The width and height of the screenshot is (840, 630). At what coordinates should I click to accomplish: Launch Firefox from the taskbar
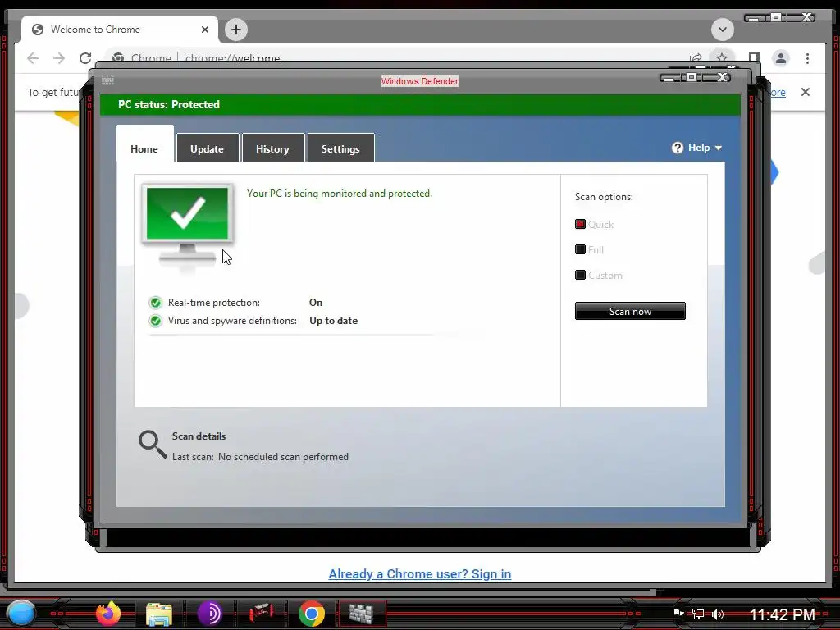[108, 614]
